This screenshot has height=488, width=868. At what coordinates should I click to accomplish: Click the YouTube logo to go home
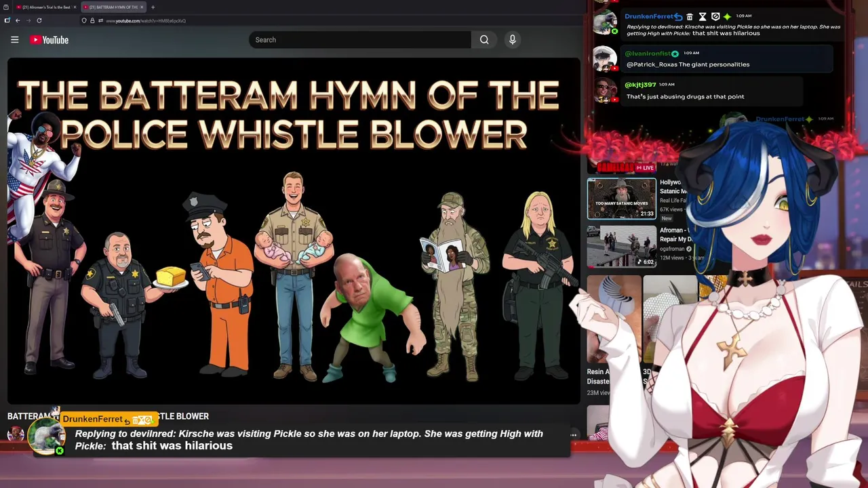(49, 40)
